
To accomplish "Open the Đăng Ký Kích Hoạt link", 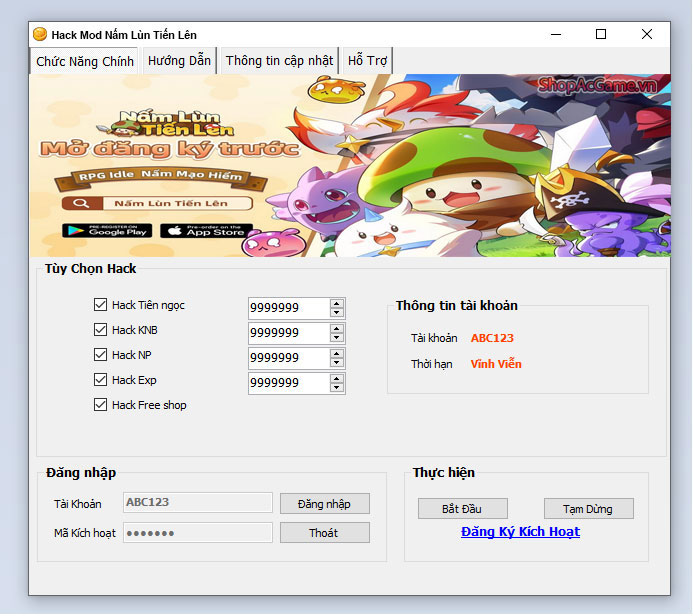I will 520,532.
